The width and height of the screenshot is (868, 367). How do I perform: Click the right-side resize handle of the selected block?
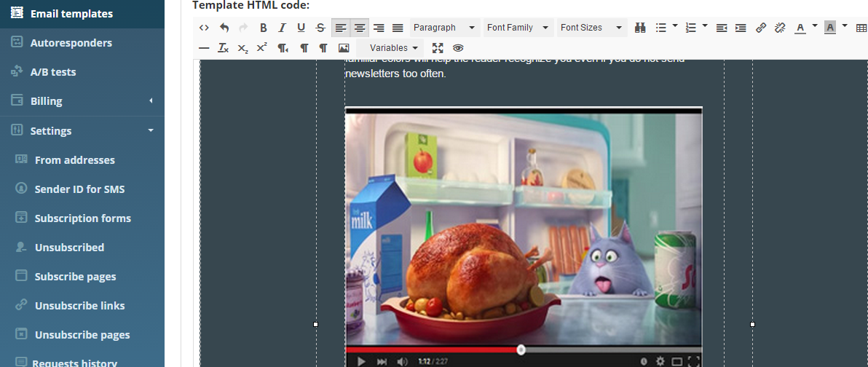752,324
